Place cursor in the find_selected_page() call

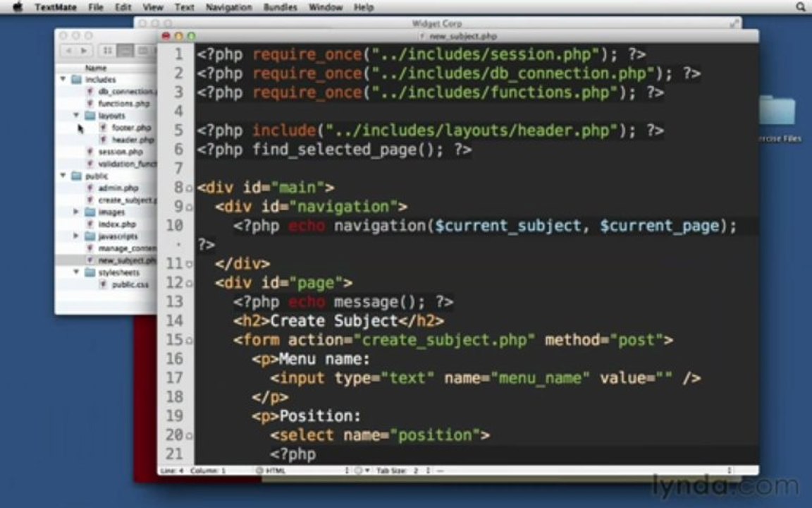click(x=347, y=150)
